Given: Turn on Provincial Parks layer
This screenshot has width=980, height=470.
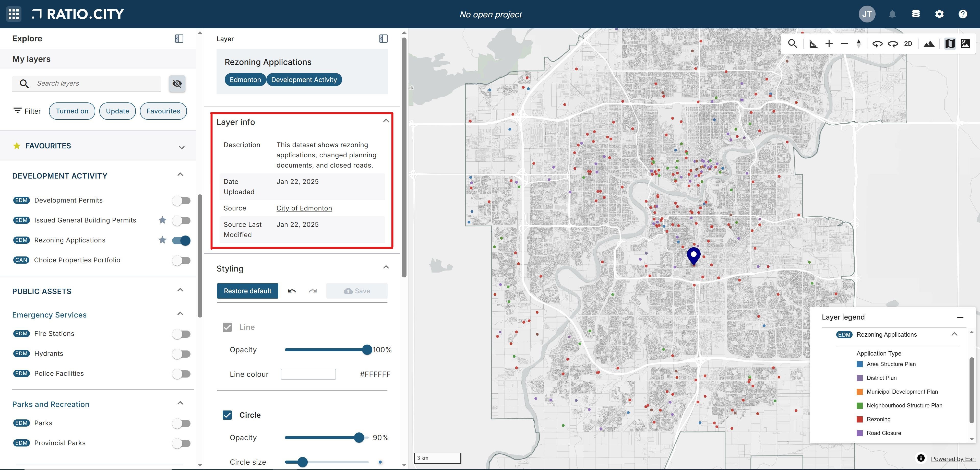Looking at the screenshot, I should [x=181, y=443].
